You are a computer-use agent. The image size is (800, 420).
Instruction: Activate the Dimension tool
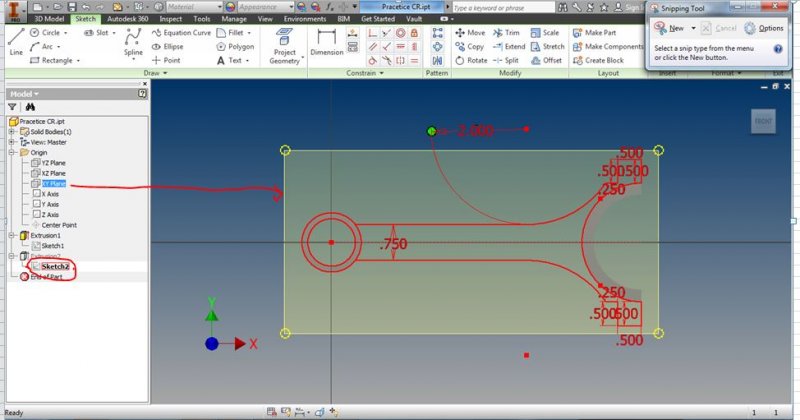coord(327,42)
